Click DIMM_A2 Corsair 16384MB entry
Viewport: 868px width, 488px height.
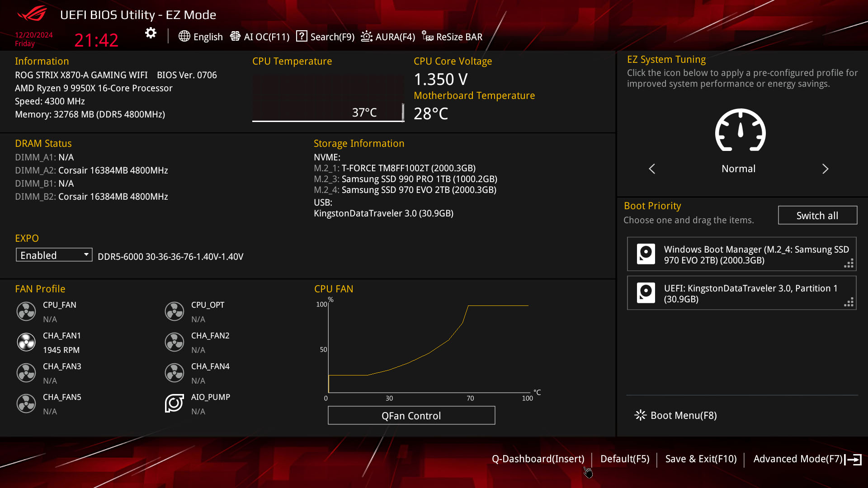pyautogui.click(x=91, y=170)
